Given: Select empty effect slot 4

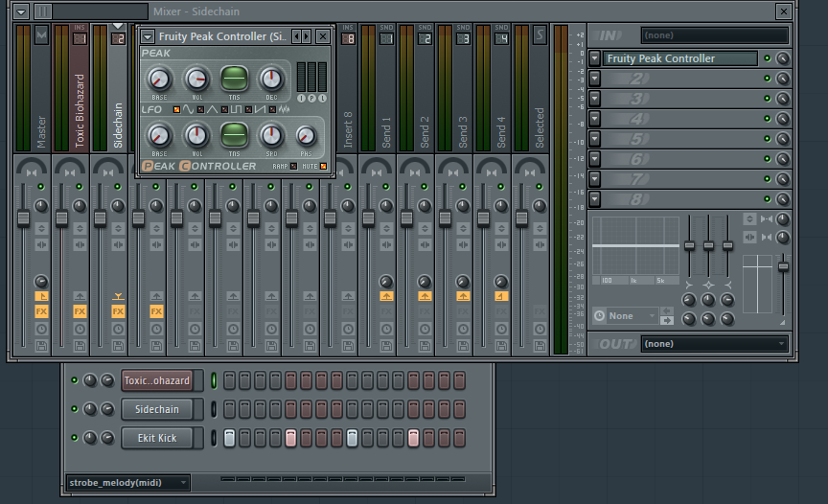Looking at the screenshot, I should (x=680, y=119).
